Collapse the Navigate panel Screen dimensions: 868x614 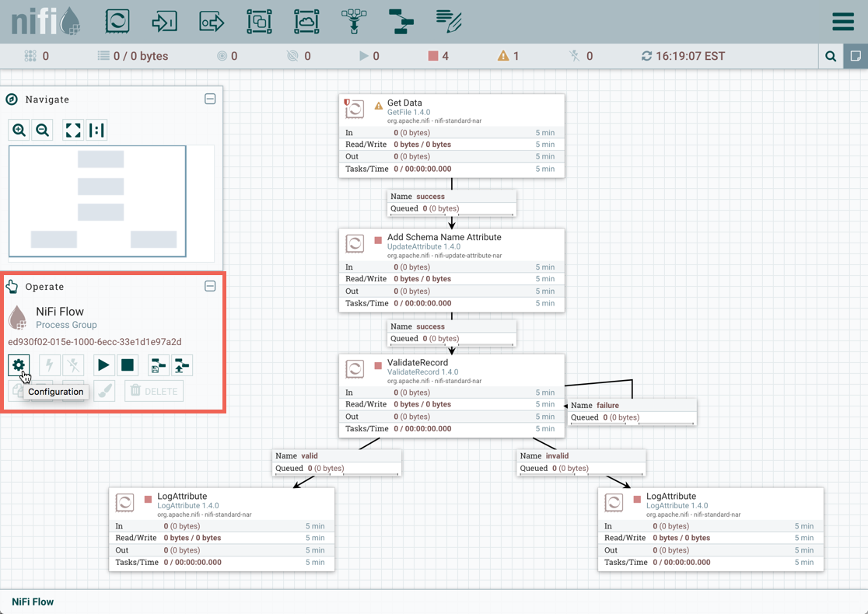tap(210, 99)
